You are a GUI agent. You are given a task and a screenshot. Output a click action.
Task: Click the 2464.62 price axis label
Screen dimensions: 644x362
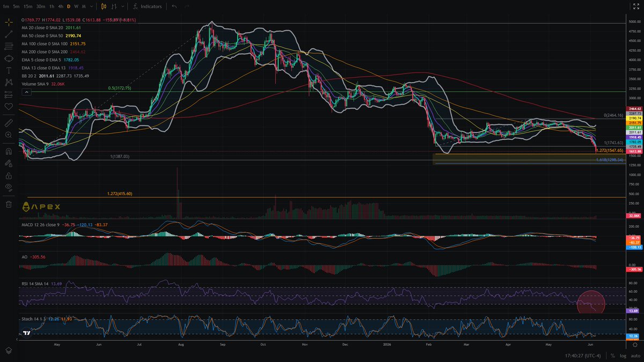[634, 109]
